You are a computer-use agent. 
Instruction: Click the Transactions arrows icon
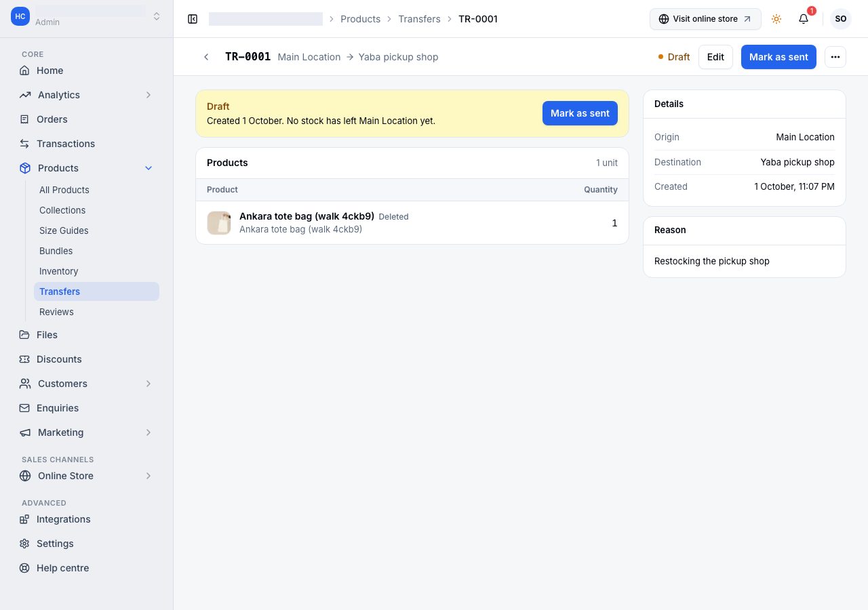tap(24, 144)
